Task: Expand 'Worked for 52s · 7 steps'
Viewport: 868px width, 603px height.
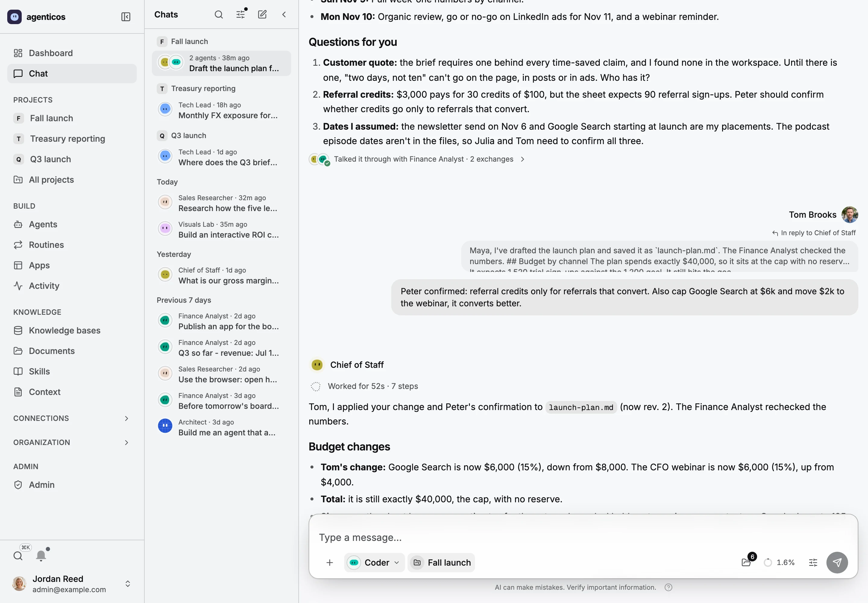Action: point(364,386)
